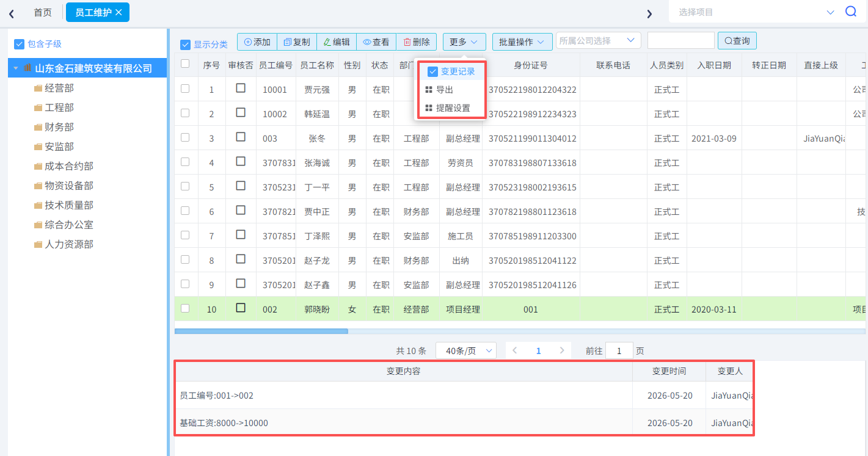Screen dimensions: 868x456
Task: Open the 批量操作 dropdown
Action: [522, 42]
